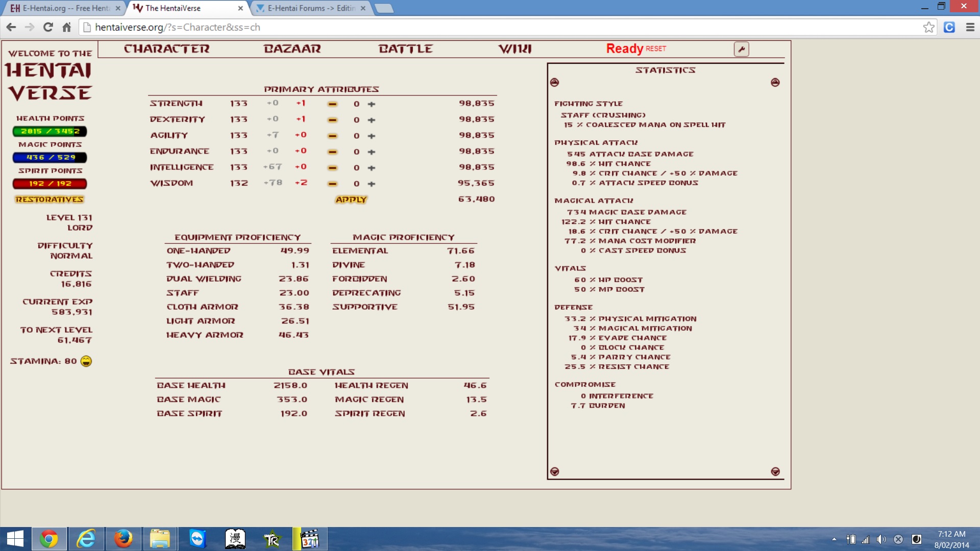Open the Chrome hamburger menu
The height and width of the screenshot is (551, 980).
tap(970, 27)
